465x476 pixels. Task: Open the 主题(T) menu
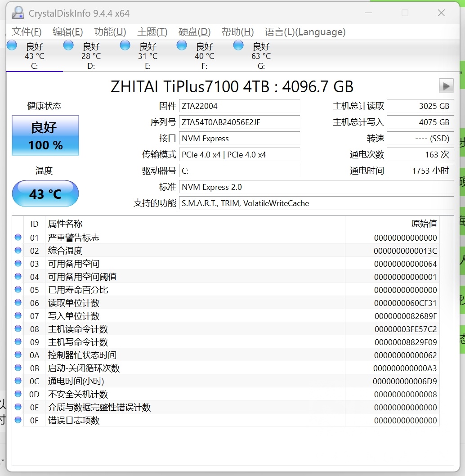(x=152, y=32)
